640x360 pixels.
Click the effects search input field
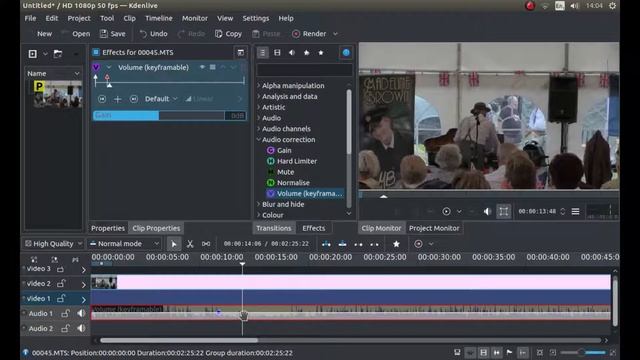click(304, 70)
